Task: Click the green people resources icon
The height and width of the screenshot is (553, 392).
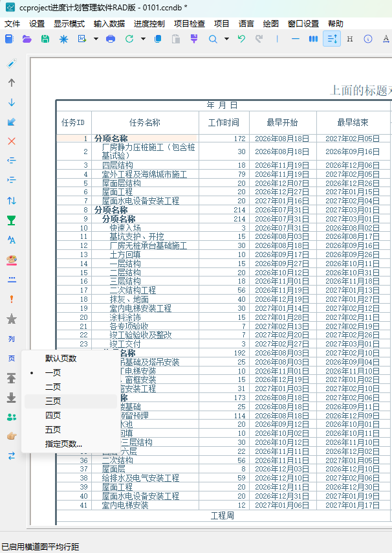Action: tap(12, 417)
